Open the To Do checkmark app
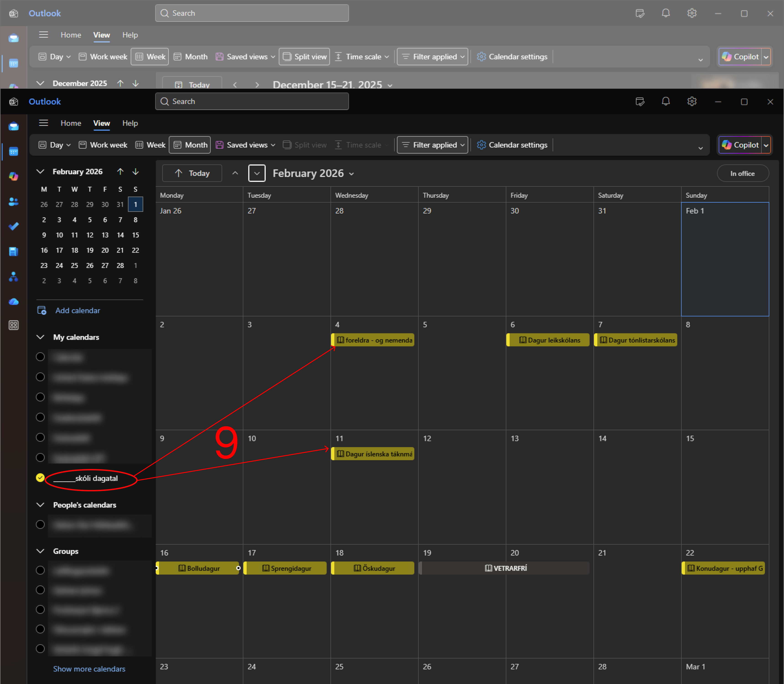 [x=14, y=226]
